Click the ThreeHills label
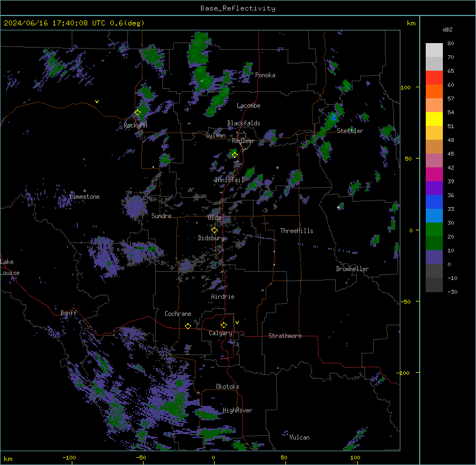476x465 pixels. pos(297,231)
